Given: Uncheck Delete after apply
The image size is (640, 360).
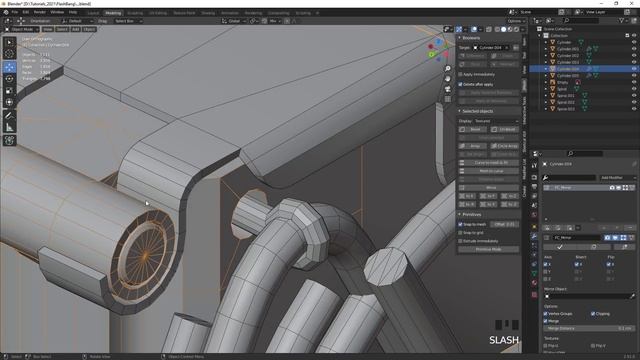Looking at the screenshot, I should 460,84.
